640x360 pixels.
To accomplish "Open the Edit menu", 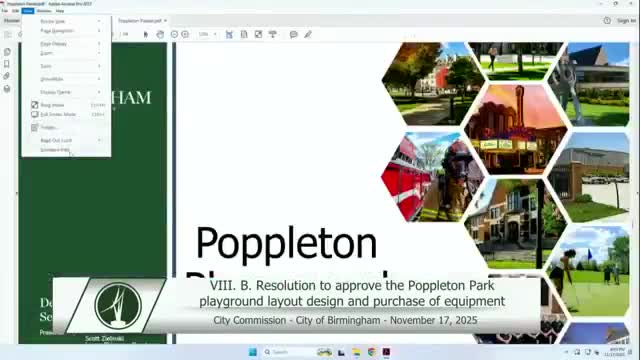I will [x=16, y=11].
